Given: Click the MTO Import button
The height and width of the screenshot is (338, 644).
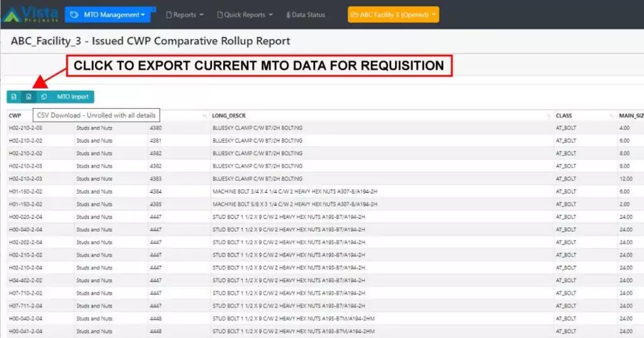Looking at the screenshot, I should click(73, 97).
